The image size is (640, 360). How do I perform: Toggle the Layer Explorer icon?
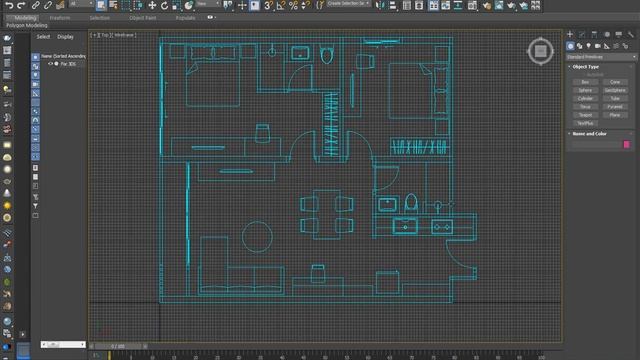pos(419,5)
